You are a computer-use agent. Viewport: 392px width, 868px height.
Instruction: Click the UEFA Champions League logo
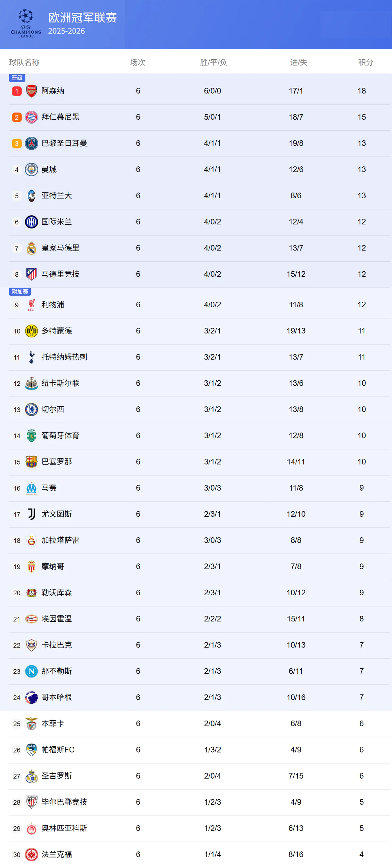(x=25, y=23)
